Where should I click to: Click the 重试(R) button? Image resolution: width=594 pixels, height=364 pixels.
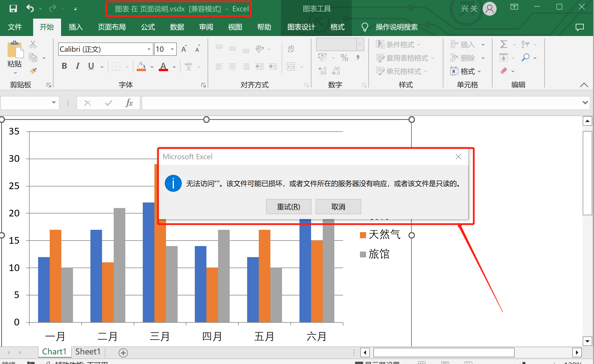288,207
